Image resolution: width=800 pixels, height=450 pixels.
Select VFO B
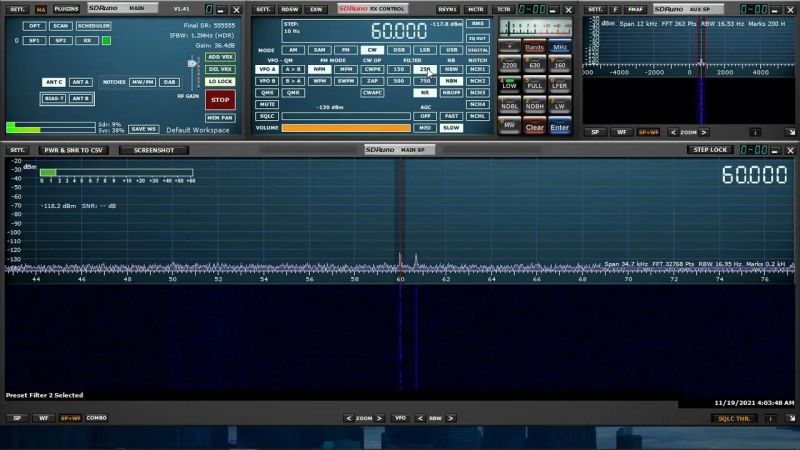coord(267,81)
